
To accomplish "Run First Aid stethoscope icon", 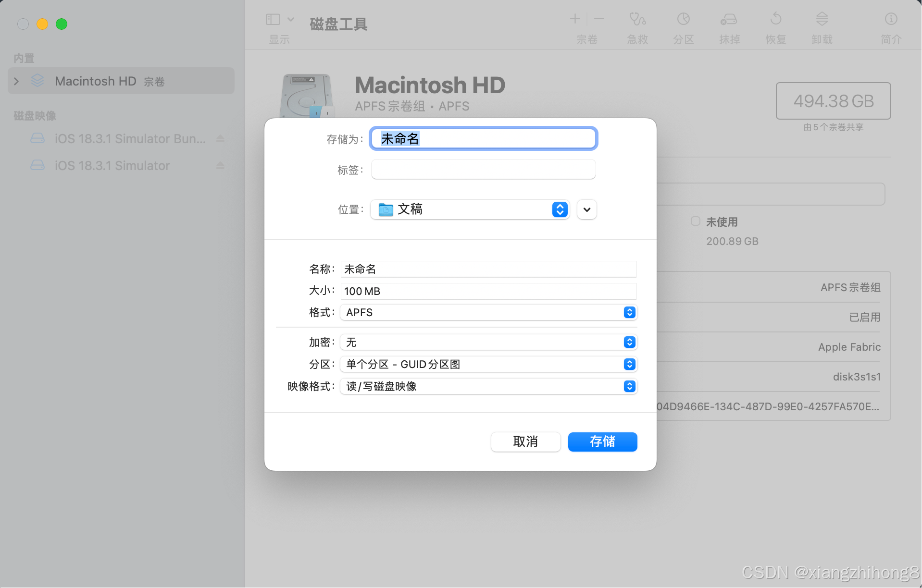I will pos(637,19).
